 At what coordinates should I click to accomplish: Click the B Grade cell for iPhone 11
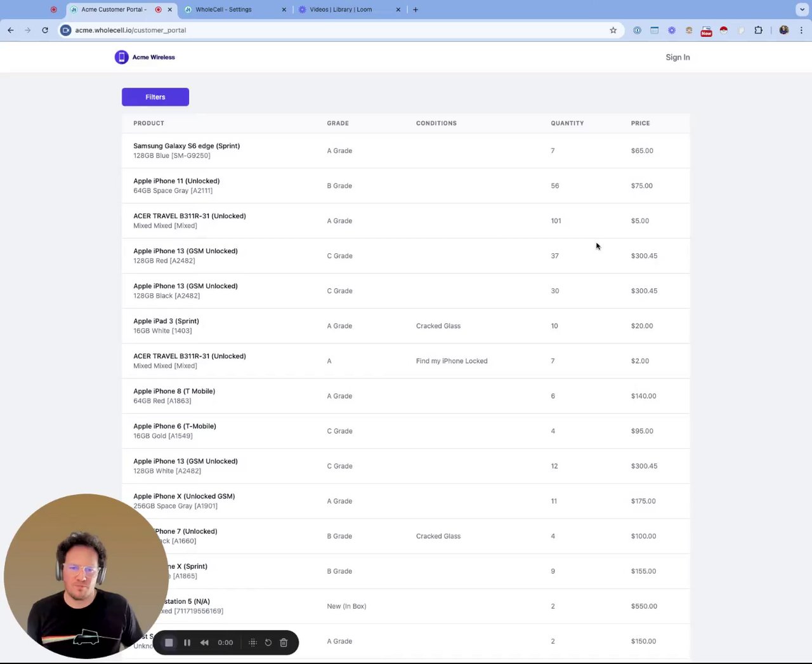[339, 186]
